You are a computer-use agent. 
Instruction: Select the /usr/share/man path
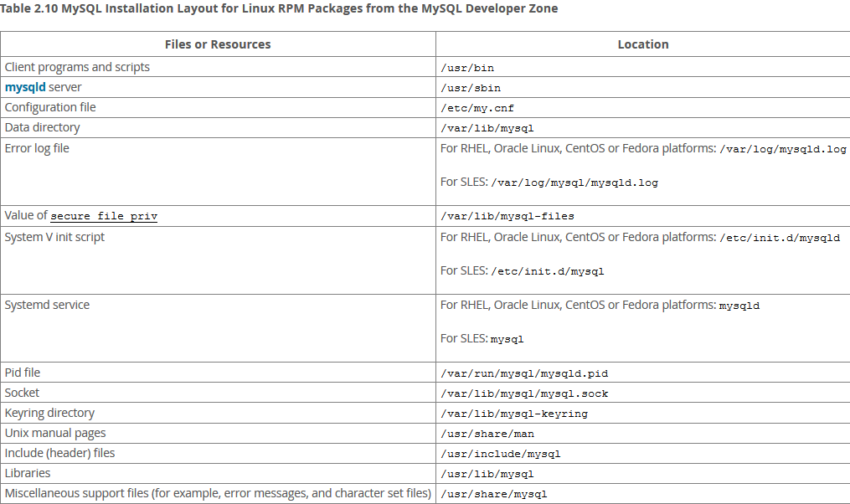click(487, 434)
